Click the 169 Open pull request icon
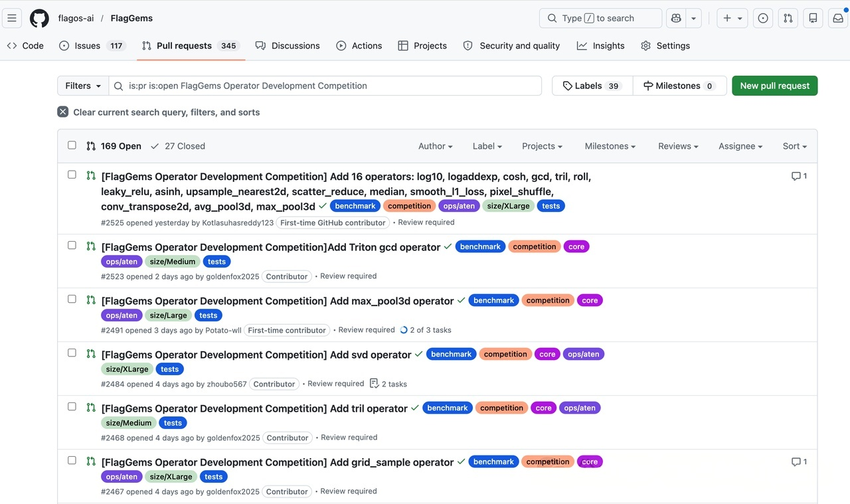 tap(91, 145)
